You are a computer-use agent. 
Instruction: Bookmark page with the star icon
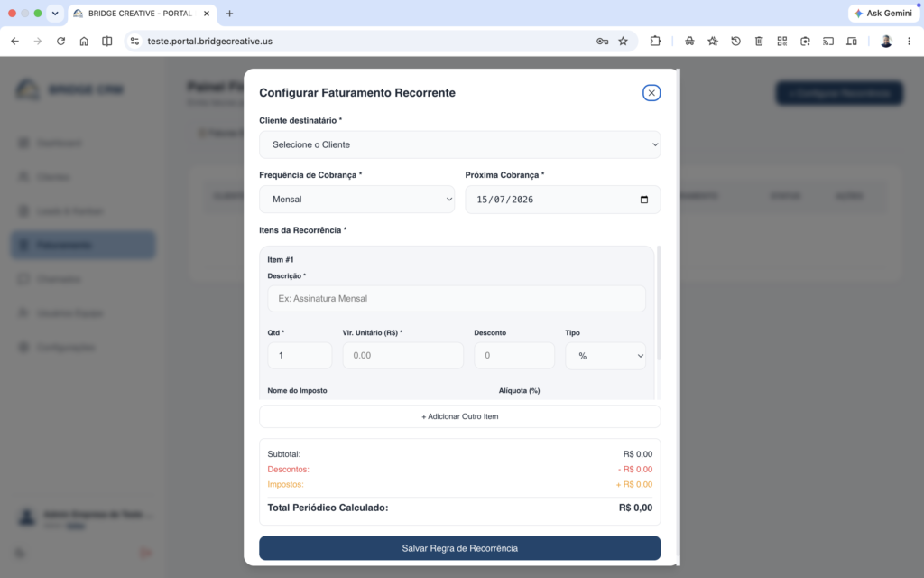(x=623, y=42)
